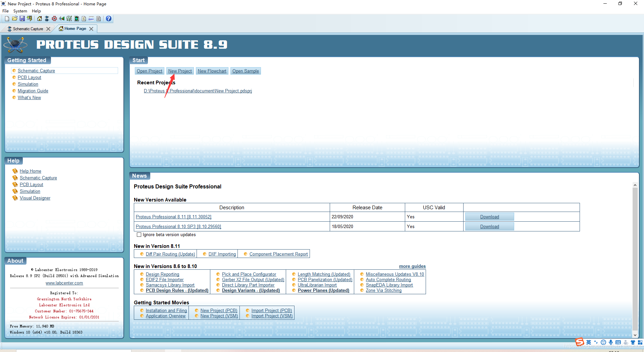
Task: Download Proteus Professional 8.10 SP3 update
Action: pyautogui.click(x=489, y=226)
